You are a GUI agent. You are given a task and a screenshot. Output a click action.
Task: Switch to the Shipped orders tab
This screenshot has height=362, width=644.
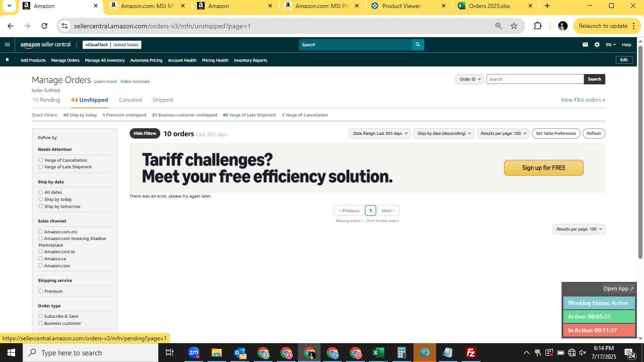(x=163, y=100)
